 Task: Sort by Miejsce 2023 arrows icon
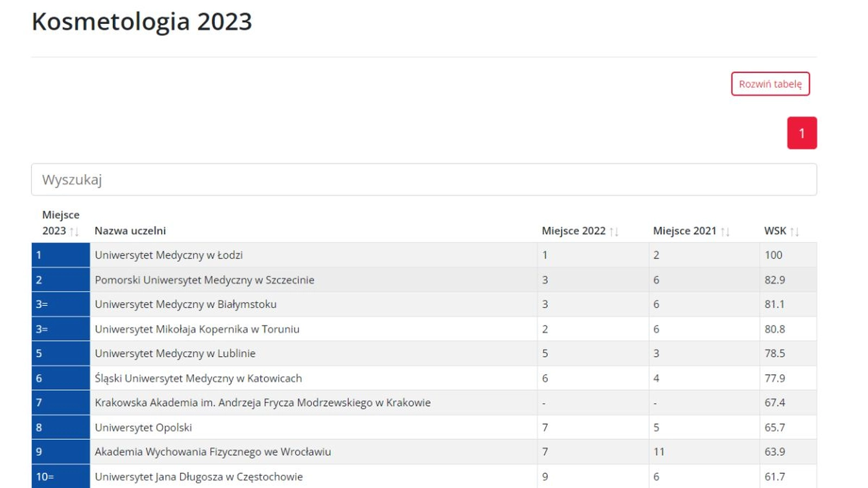point(74,232)
